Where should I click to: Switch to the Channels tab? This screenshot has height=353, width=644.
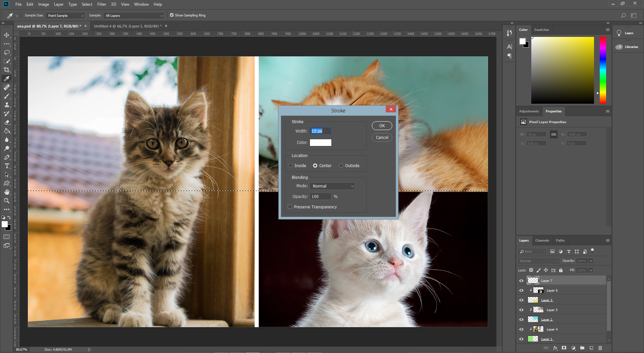pos(542,240)
